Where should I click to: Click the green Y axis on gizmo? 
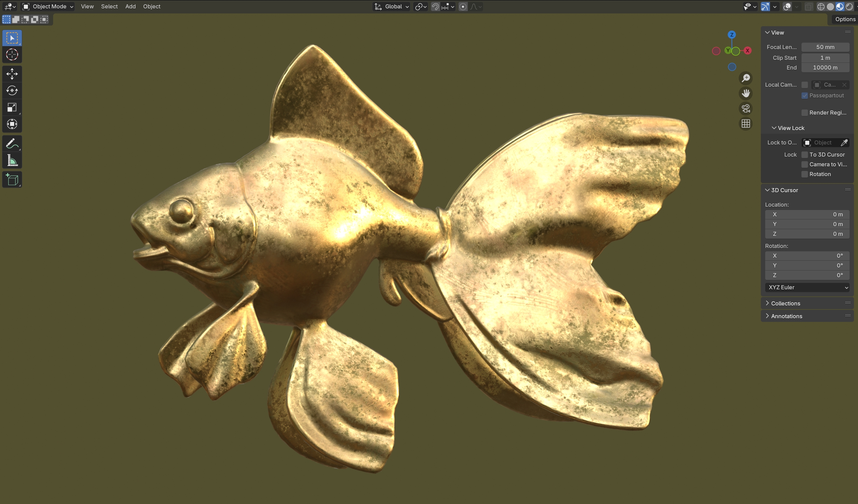(x=728, y=50)
